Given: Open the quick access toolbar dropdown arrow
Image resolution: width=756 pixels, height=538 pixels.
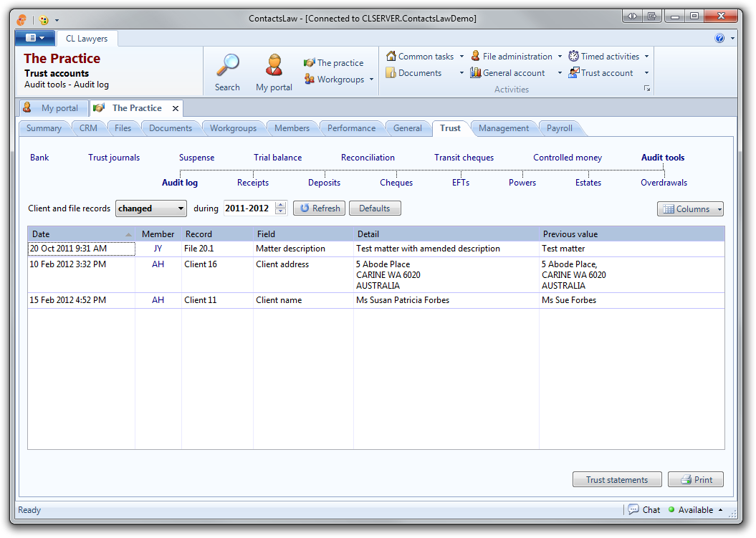Looking at the screenshot, I should [57, 20].
